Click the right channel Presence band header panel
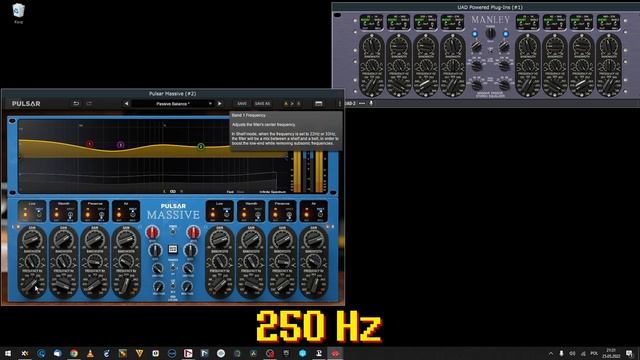 pyautogui.click(x=282, y=211)
